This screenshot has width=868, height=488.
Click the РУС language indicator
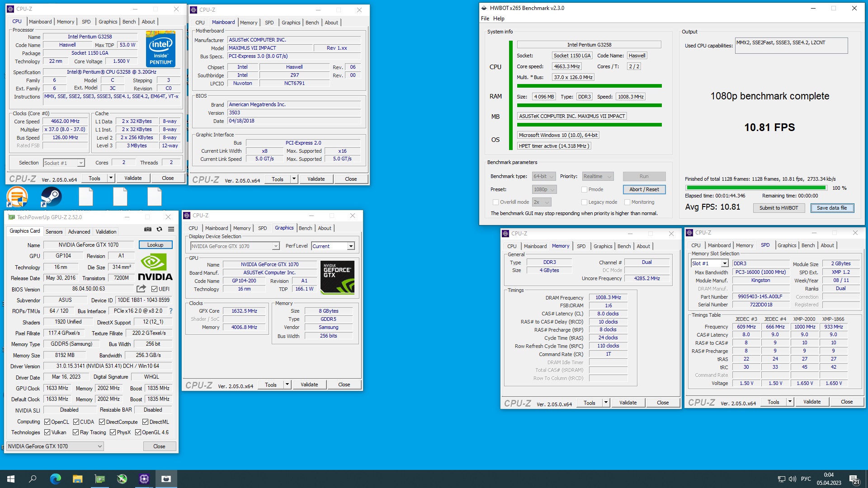[x=806, y=479]
